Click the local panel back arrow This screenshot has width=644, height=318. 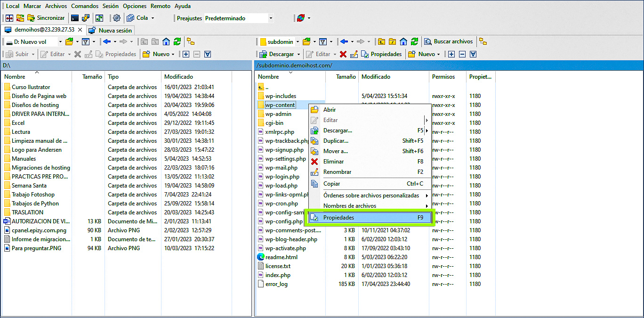(x=106, y=41)
